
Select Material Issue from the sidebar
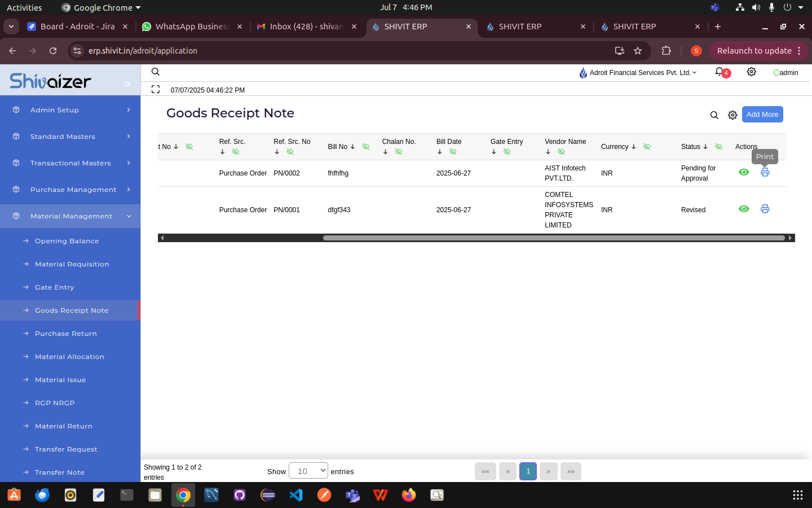(x=60, y=380)
